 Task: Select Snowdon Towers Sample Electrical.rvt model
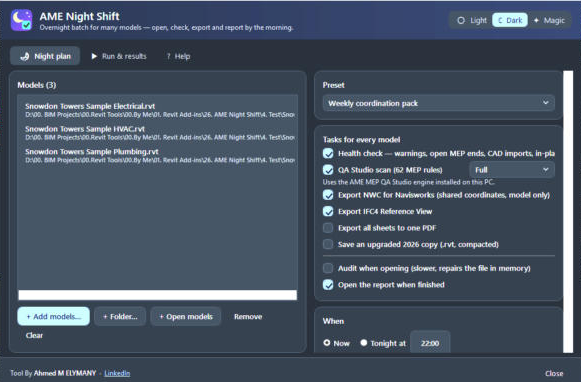157,110
